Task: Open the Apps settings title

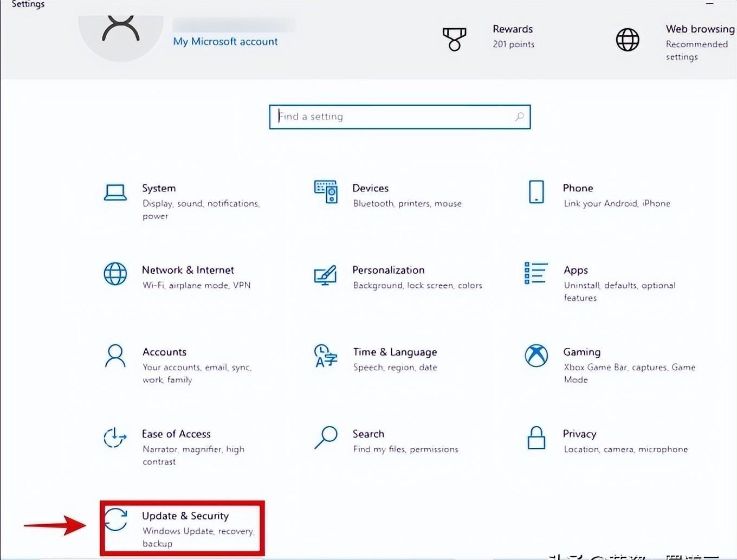Action: click(576, 271)
